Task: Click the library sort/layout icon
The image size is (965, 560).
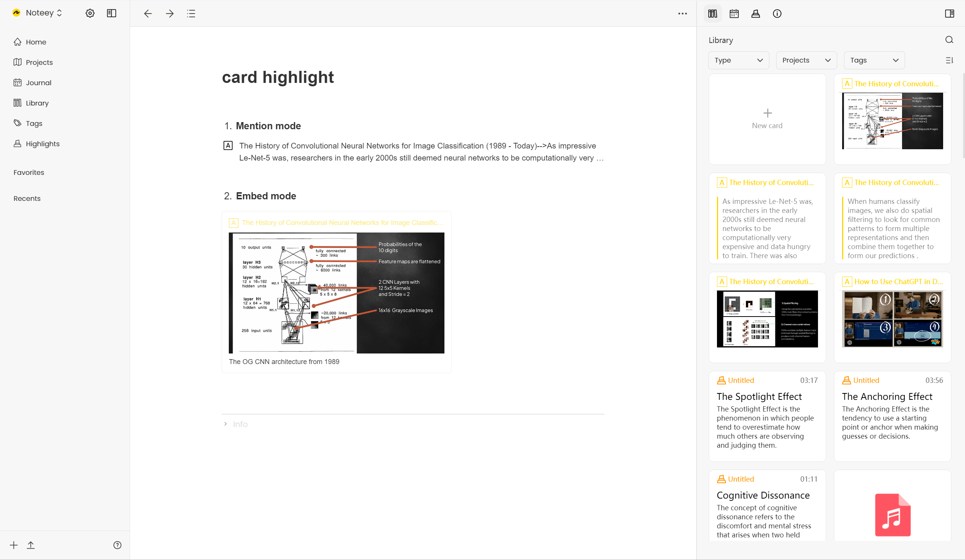Action: coord(949,60)
